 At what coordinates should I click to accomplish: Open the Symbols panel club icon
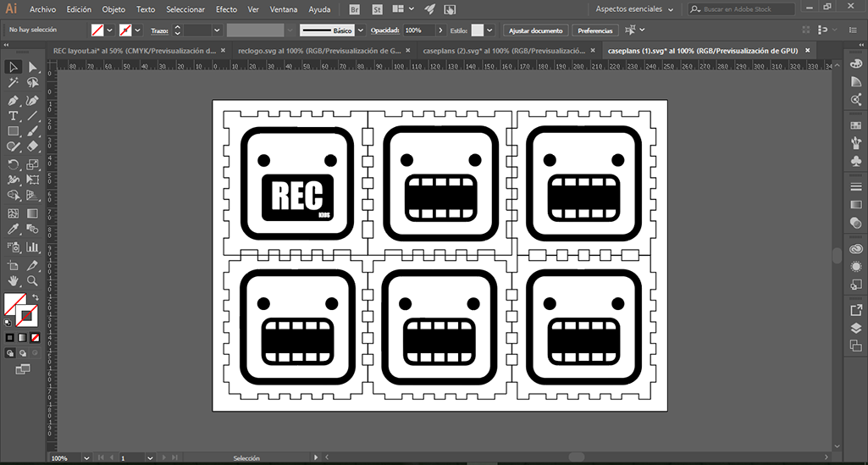coord(856,161)
